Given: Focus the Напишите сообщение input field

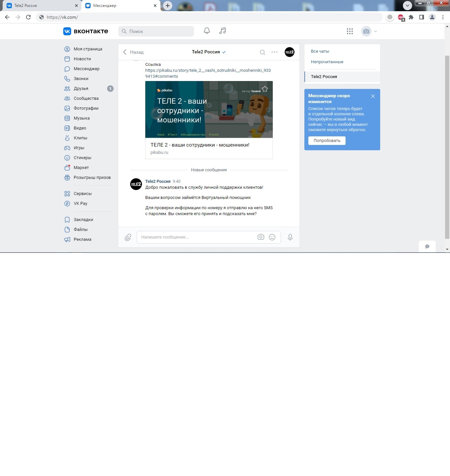Looking at the screenshot, I should click(209, 237).
